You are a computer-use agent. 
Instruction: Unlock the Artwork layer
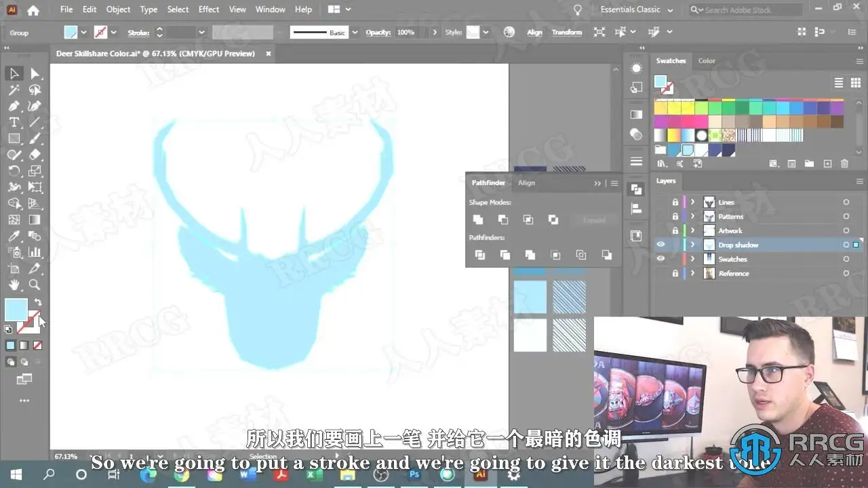click(x=675, y=230)
